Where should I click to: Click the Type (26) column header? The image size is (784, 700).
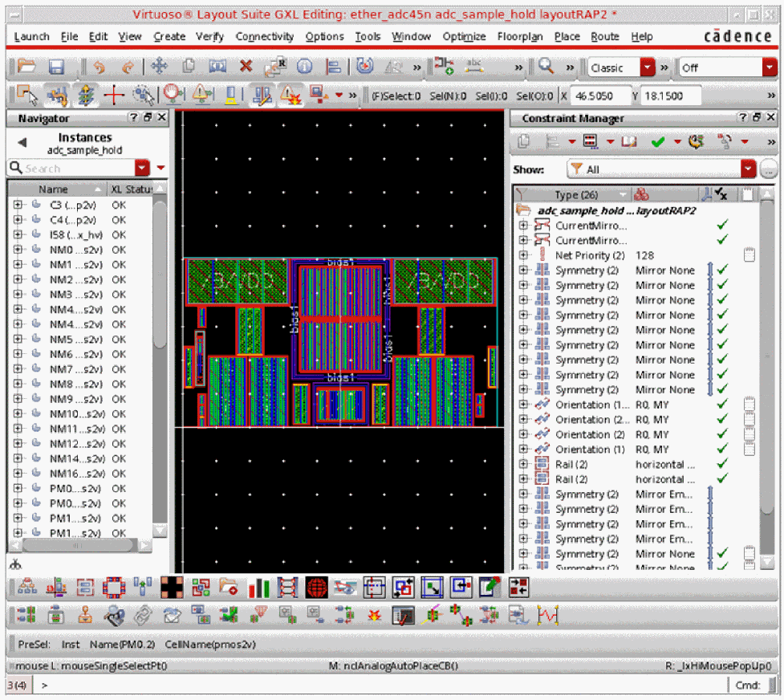pos(577,195)
